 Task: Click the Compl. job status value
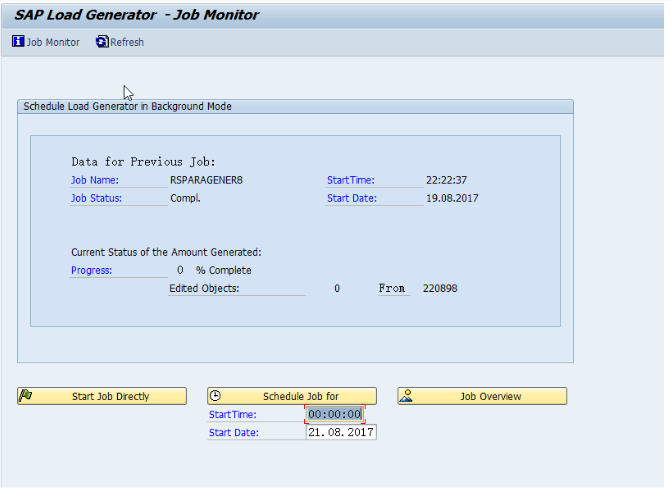pos(185,198)
